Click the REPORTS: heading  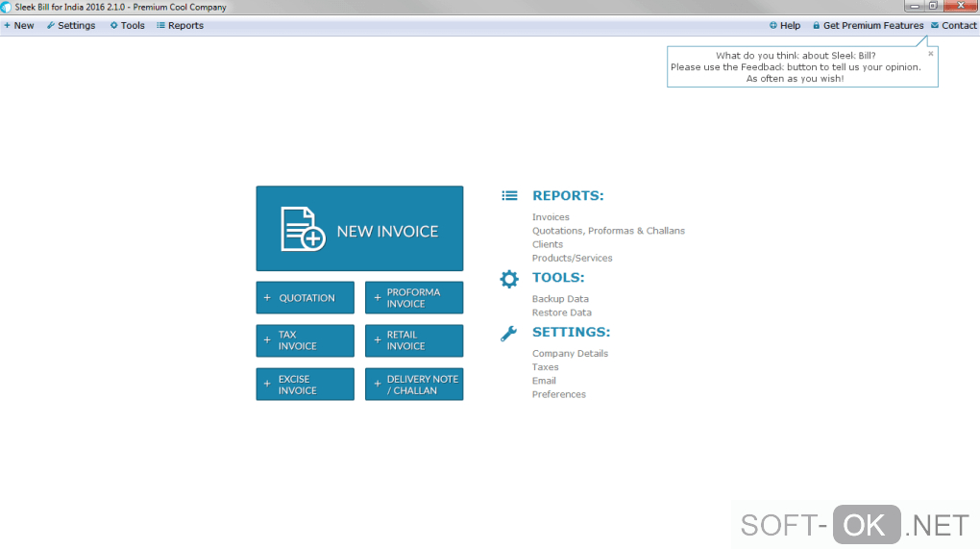click(x=568, y=196)
